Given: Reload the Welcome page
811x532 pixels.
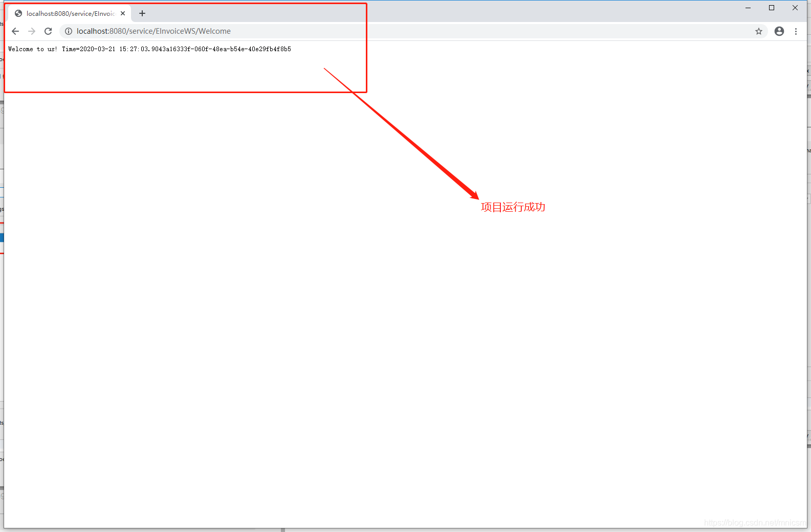Looking at the screenshot, I should pos(48,31).
